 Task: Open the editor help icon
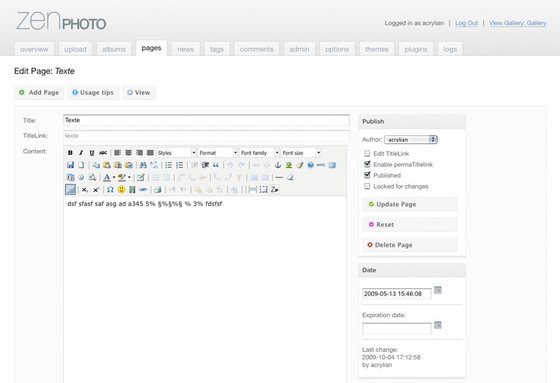(x=310, y=165)
